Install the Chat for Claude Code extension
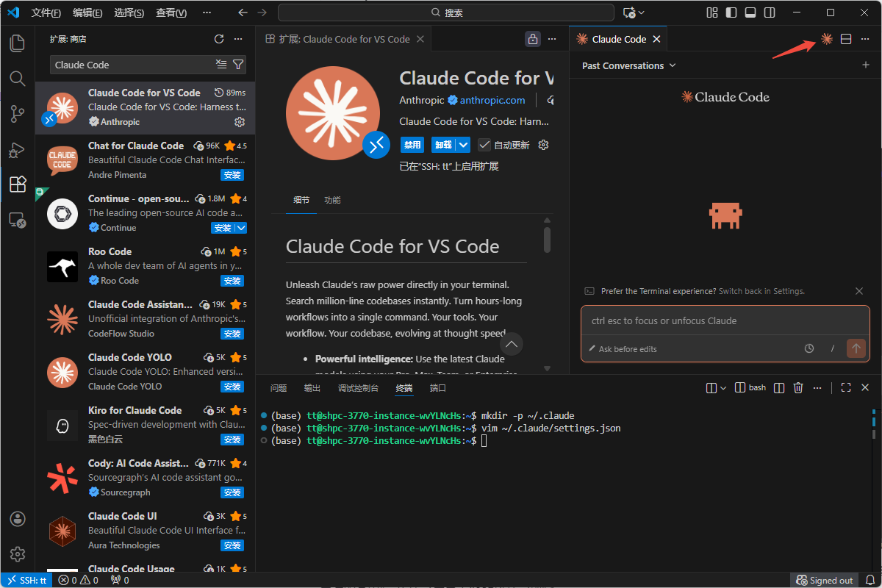 232,175
